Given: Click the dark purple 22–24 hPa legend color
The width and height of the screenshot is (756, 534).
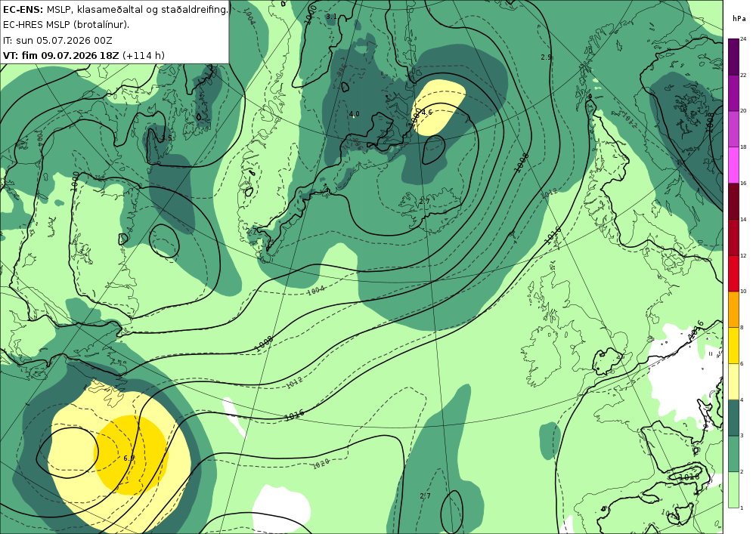Looking at the screenshot, I should coord(733,57).
